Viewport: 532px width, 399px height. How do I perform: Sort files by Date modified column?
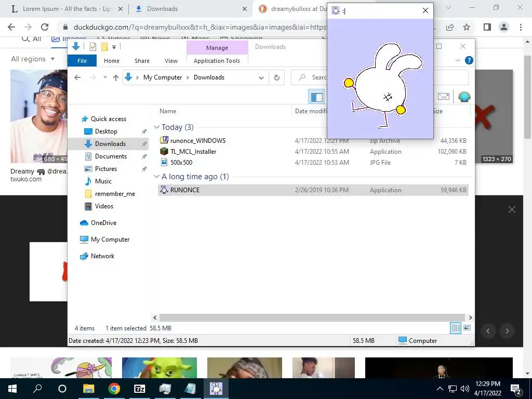(311, 111)
